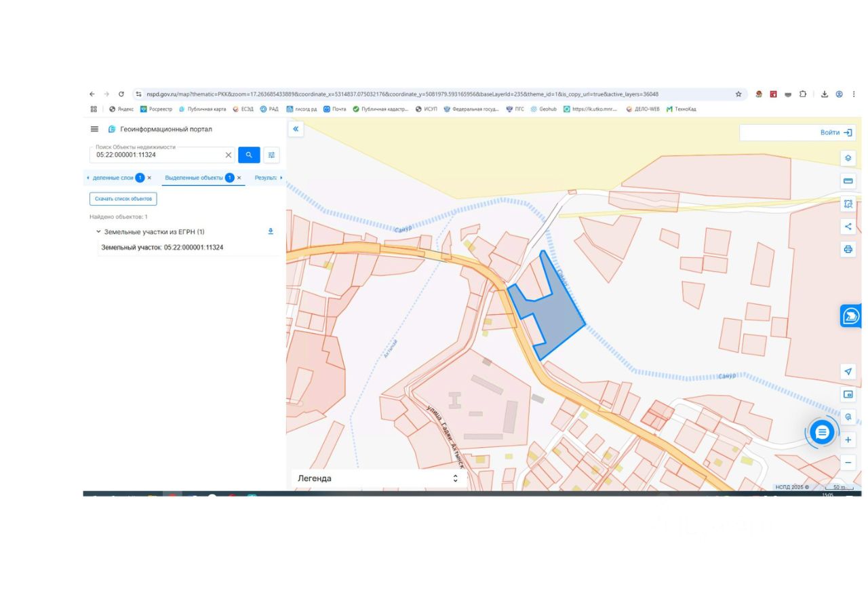The height and width of the screenshot is (614, 868).
Task: Open the Федеральная госуд... bookmark
Action: (x=471, y=109)
